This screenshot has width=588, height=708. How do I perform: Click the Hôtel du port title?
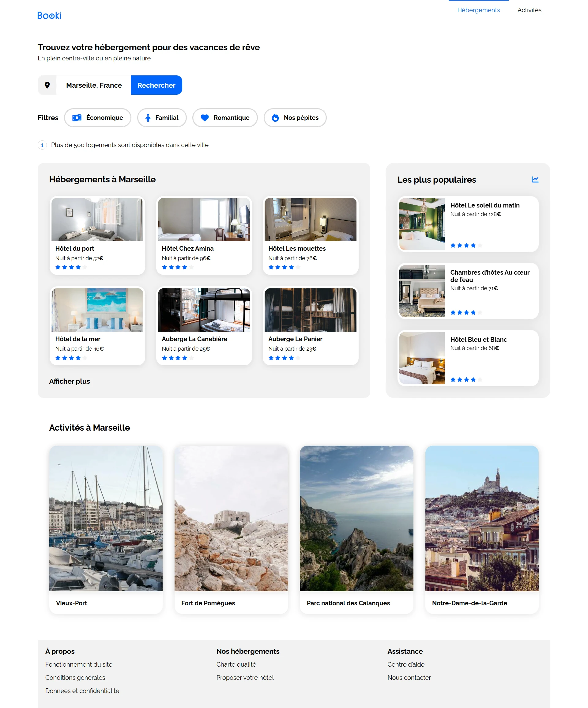[74, 249]
